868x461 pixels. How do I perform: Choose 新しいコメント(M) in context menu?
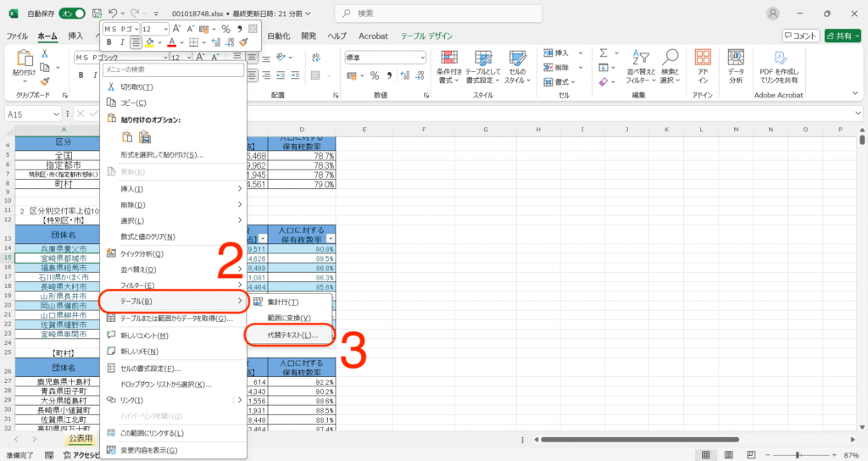pos(174,336)
